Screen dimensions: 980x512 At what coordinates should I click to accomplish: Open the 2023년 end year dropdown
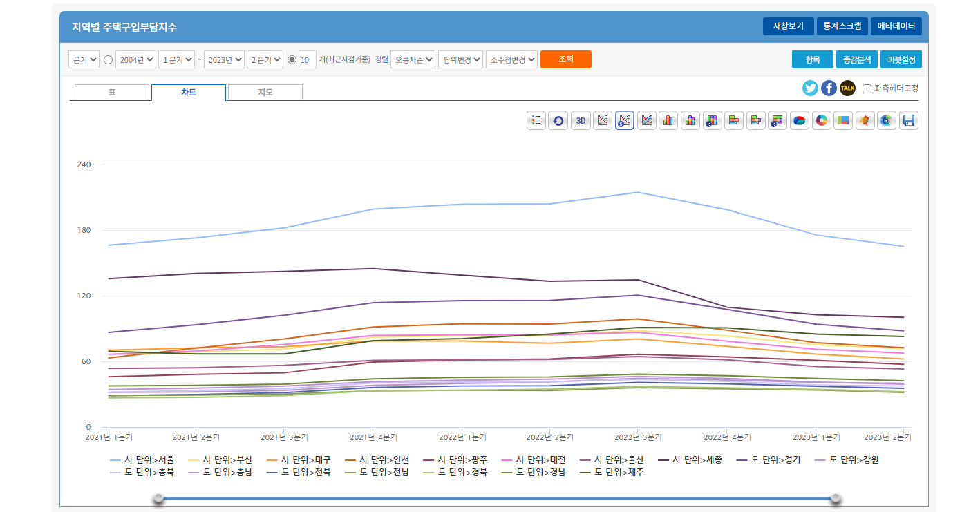click(x=224, y=60)
